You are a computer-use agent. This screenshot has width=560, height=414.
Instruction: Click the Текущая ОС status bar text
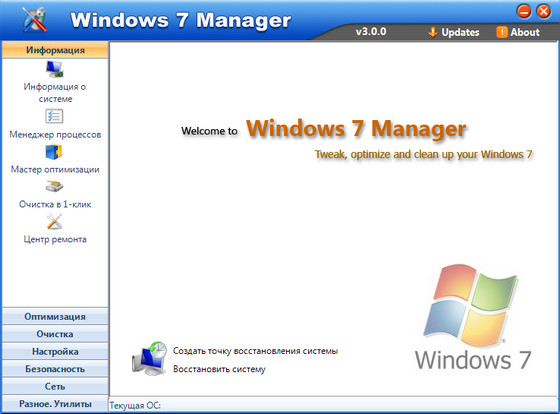tap(135, 405)
